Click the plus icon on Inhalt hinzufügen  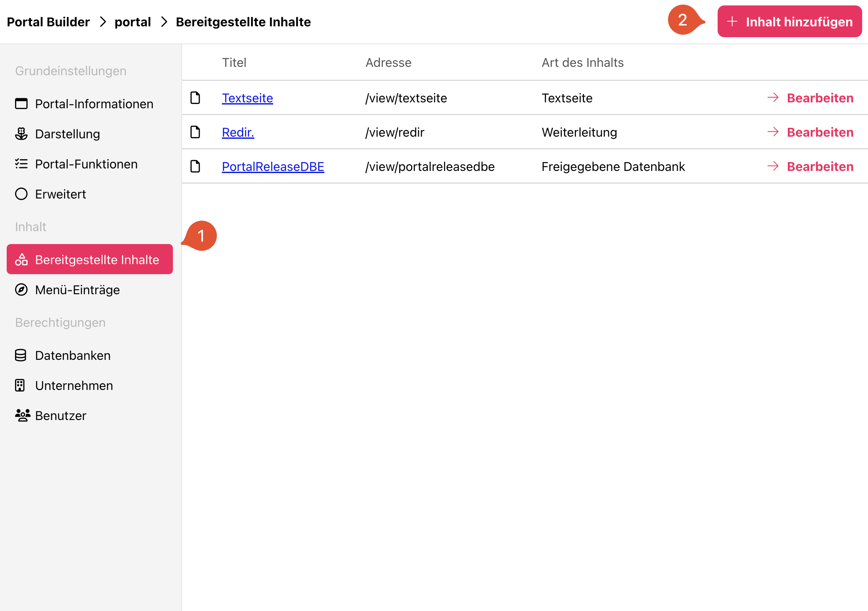tap(732, 21)
